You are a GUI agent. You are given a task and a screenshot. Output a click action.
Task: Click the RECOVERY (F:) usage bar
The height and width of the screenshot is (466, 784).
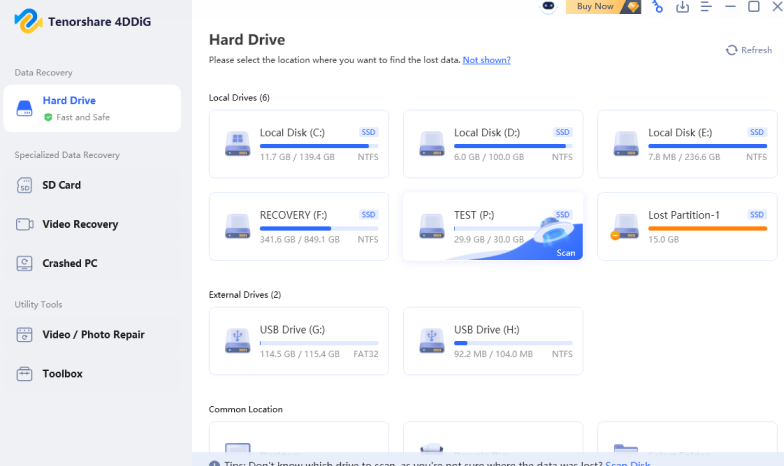pyautogui.click(x=319, y=228)
